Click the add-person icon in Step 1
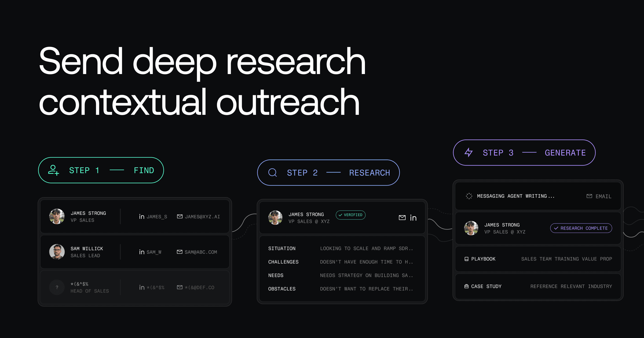Image resolution: width=644 pixels, height=338 pixels. click(53, 170)
